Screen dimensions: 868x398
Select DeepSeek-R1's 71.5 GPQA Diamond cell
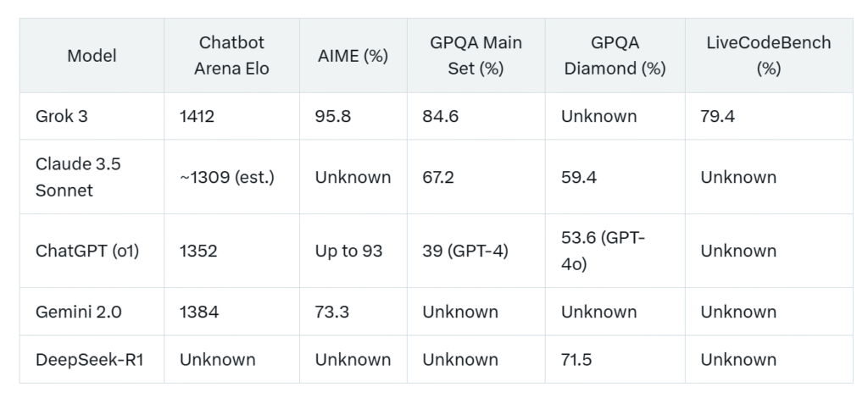576,359
